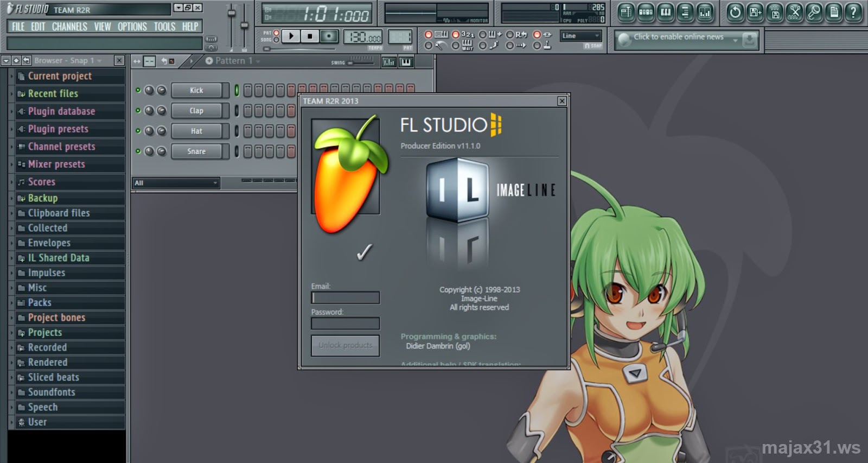868x463 pixels.
Task: Open the EDIT menu
Action: pyautogui.click(x=38, y=27)
